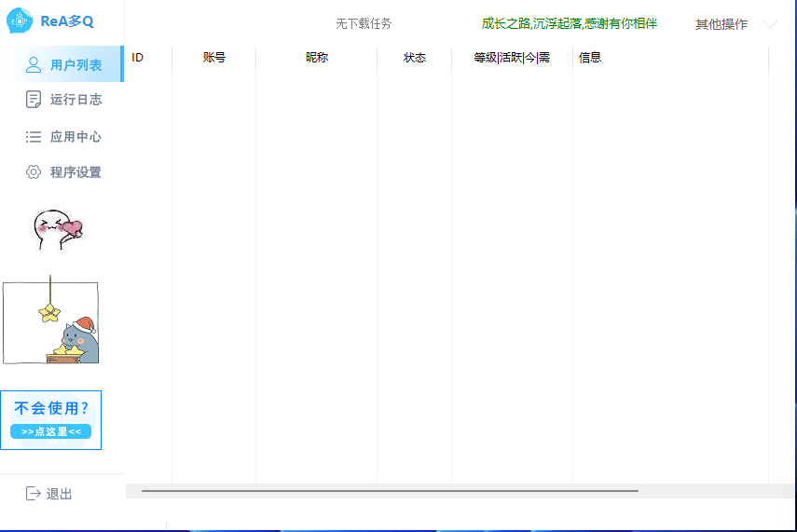Viewport: 797px width, 532px height.
Task: Click the horizontal scrollbar below the table
Action: [x=390, y=490]
